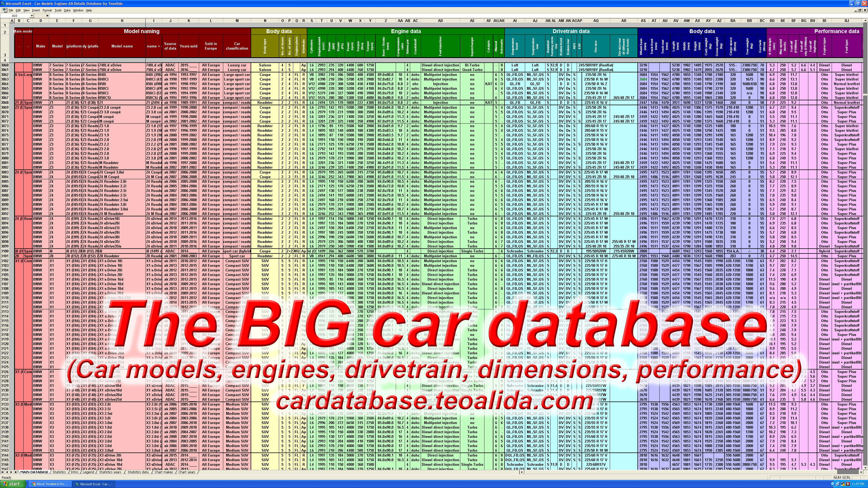Switch to the Statistics data sheet tab
The image size is (868, 488).
pyautogui.click(x=138, y=472)
